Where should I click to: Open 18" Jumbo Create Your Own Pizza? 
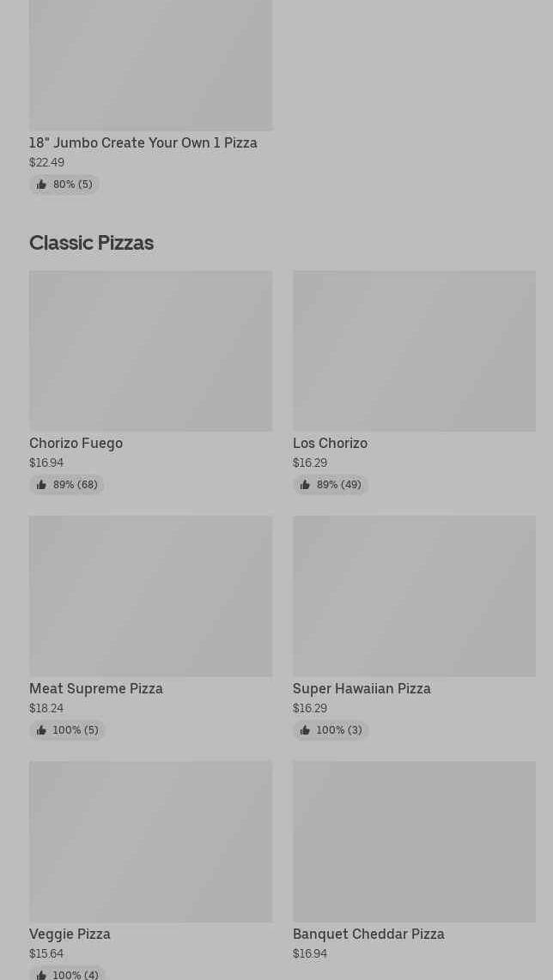coord(143,142)
